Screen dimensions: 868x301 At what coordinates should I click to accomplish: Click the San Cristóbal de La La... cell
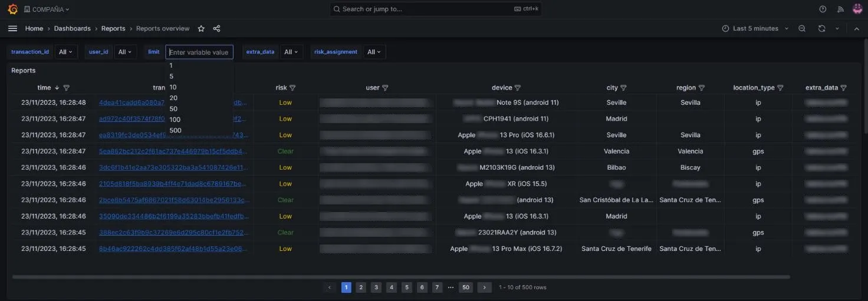click(x=616, y=200)
